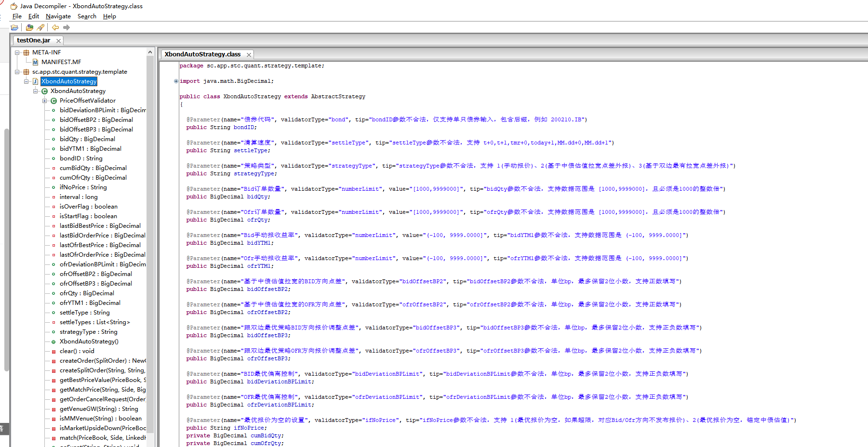Collapse the XbondAutoStrategy class file node
This screenshot has width=868, height=447.
click(27, 81)
